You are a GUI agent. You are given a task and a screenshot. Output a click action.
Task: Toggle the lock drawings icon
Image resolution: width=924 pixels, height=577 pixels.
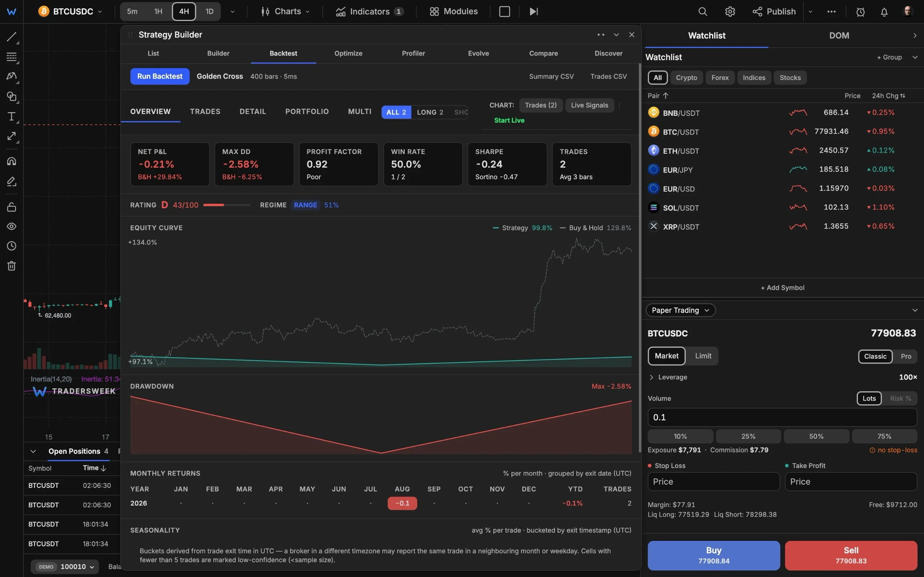coord(12,207)
